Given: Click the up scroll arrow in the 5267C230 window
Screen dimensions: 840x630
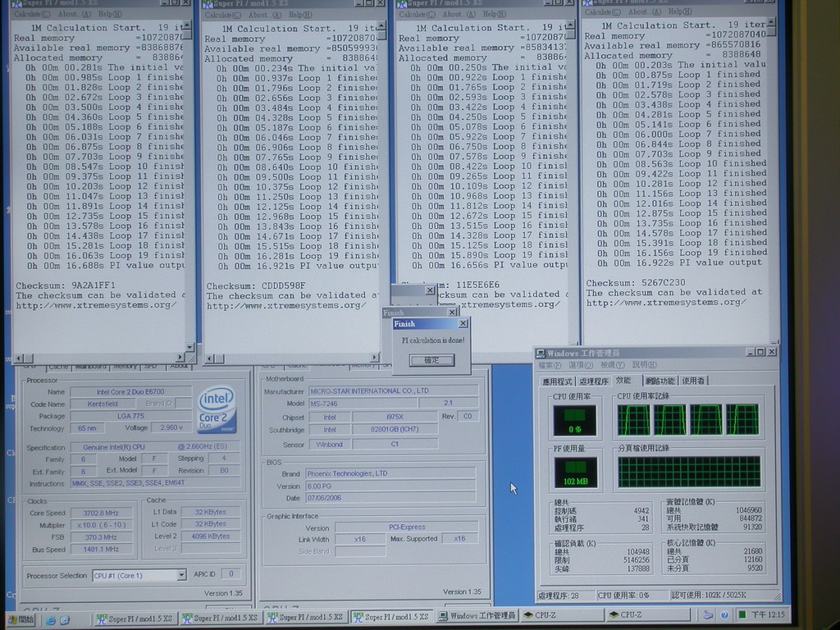Looking at the screenshot, I should [771, 22].
